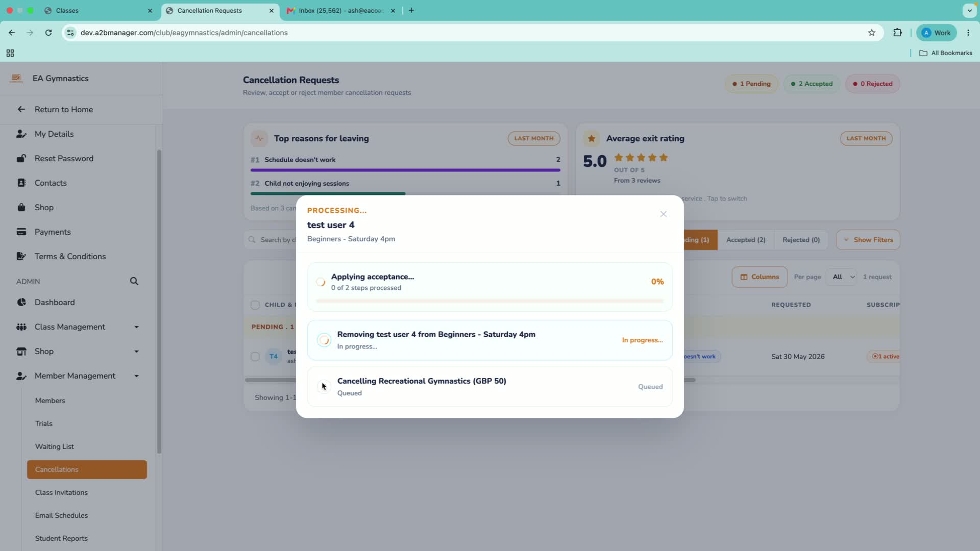Click the Payments card icon in sidebar
The width and height of the screenshot is (980, 551).
tap(21, 232)
